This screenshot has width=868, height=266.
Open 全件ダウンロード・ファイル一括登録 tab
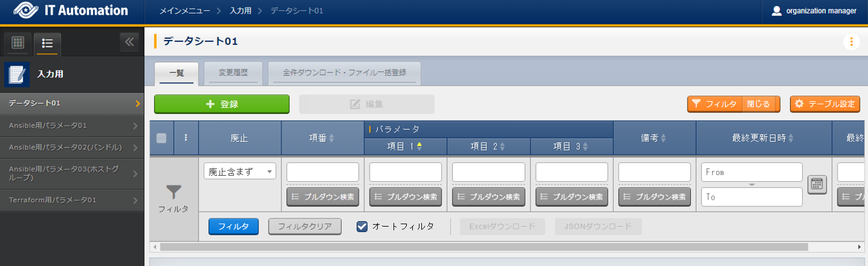pos(344,73)
